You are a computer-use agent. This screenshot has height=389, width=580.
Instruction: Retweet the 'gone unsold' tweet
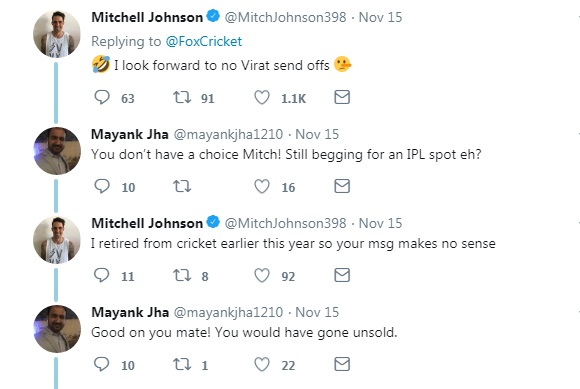click(x=182, y=365)
